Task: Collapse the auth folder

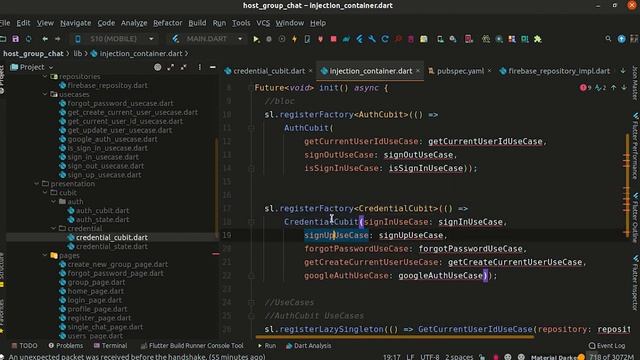Action: pos(53,202)
